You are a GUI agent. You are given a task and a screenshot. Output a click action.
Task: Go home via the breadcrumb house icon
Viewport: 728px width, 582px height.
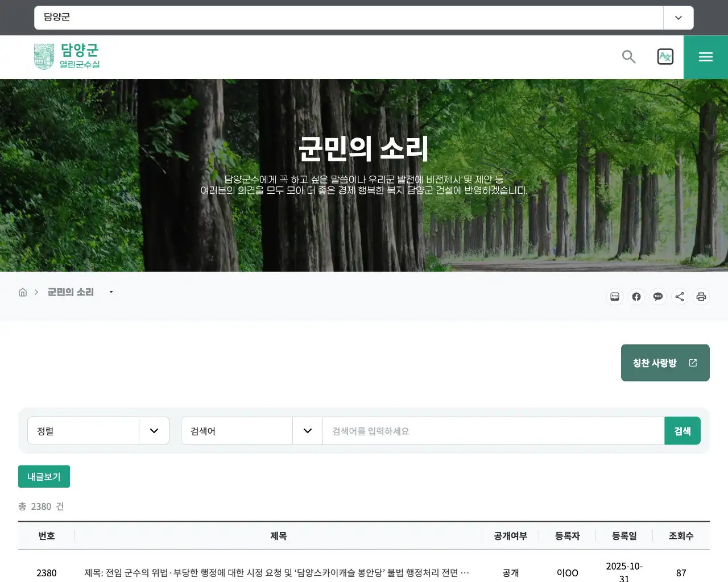click(x=23, y=292)
